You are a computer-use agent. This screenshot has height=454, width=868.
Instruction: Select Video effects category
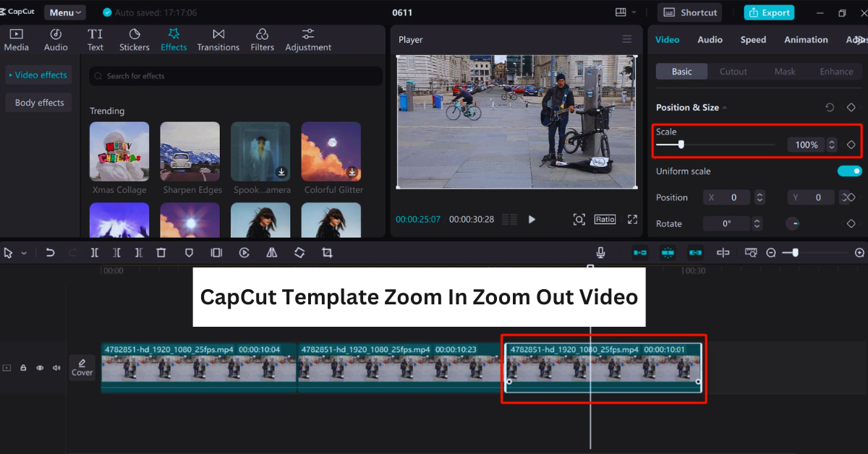(x=39, y=75)
